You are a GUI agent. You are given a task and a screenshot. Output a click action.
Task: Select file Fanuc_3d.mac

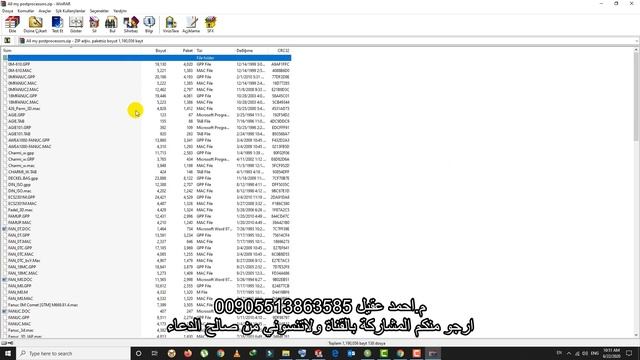tap(21, 330)
